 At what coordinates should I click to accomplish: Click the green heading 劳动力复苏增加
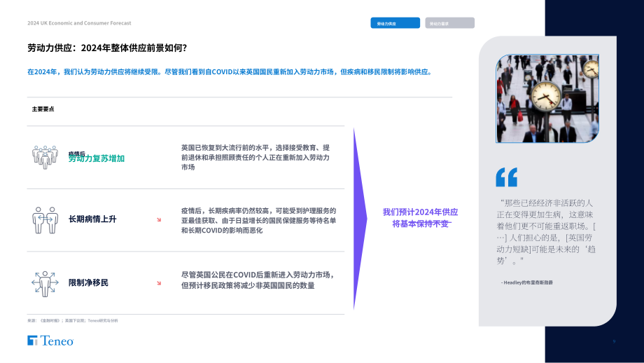tap(97, 158)
